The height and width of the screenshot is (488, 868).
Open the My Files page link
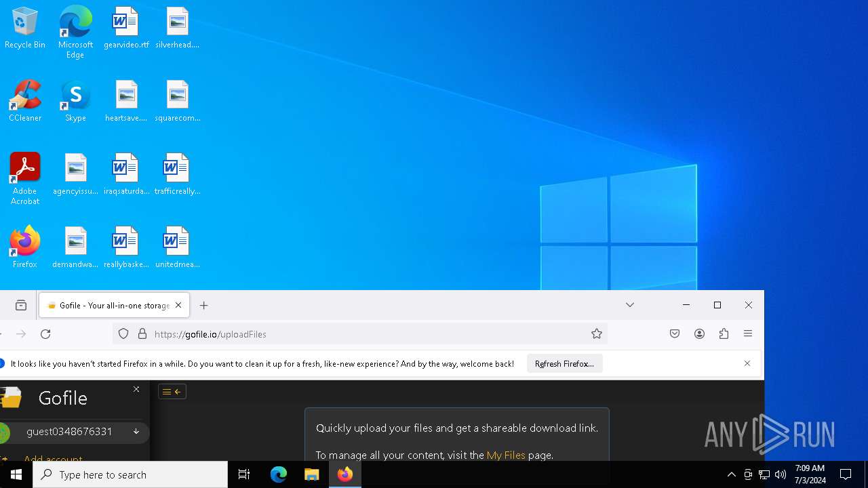tap(506, 455)
